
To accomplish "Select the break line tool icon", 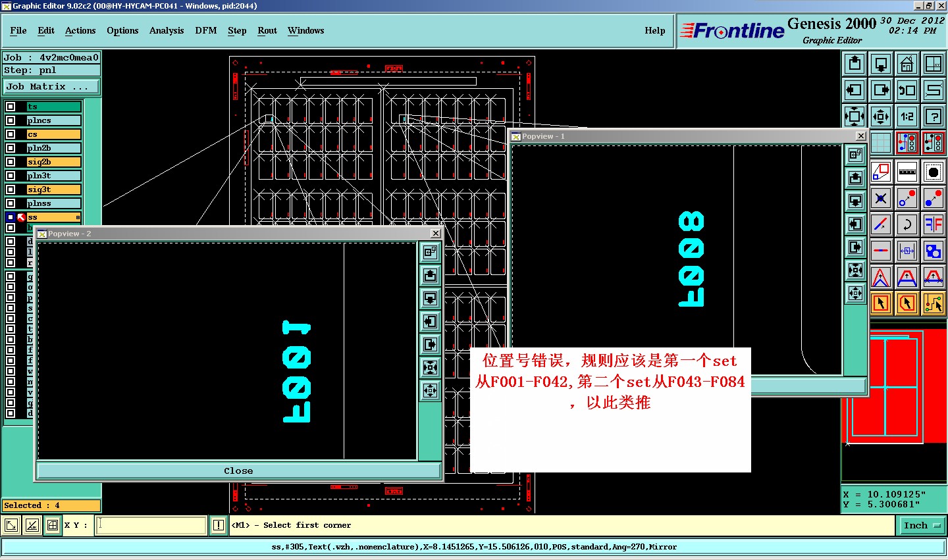I will [x=881, y=251].
